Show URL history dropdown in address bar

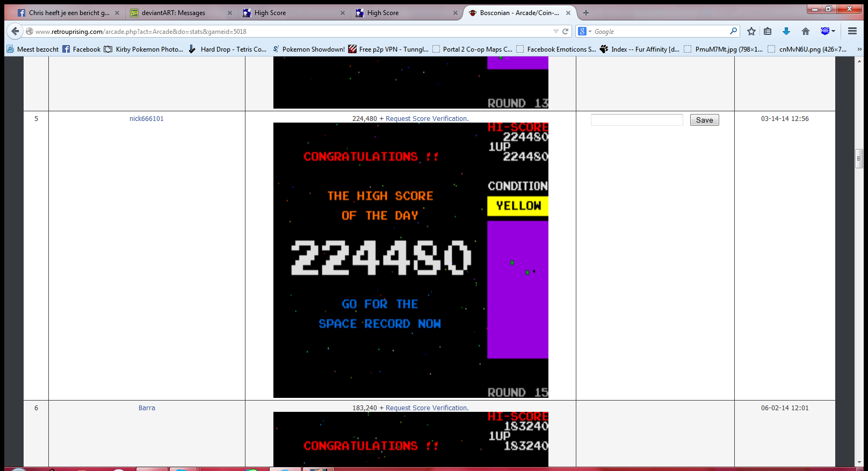556,32
